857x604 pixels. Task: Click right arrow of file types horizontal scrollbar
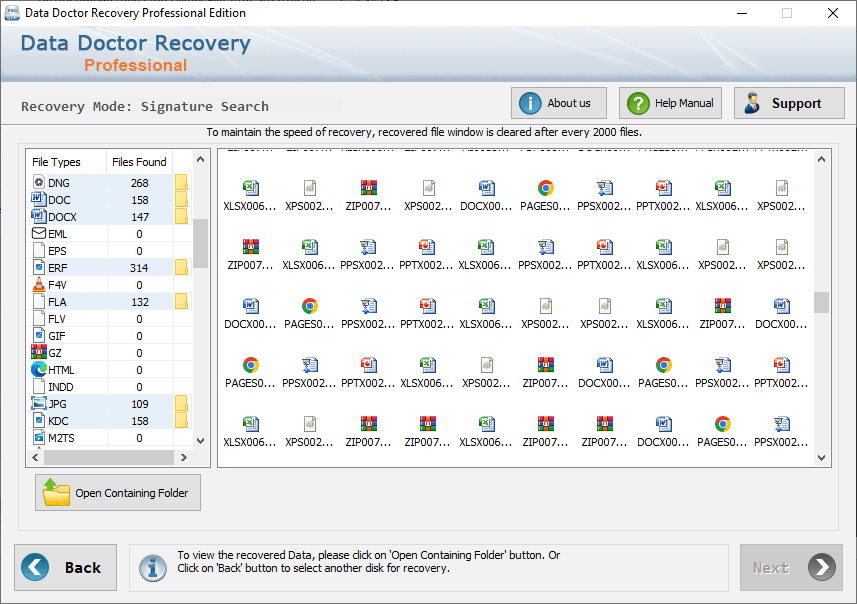click(x=184, y=458)
